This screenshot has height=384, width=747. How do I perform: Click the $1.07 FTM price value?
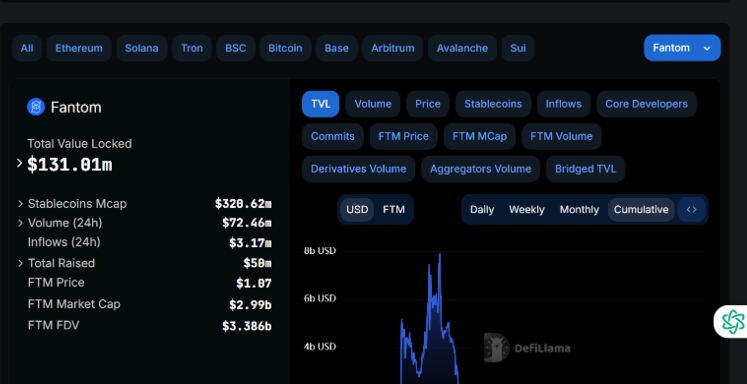pos(254,283)
